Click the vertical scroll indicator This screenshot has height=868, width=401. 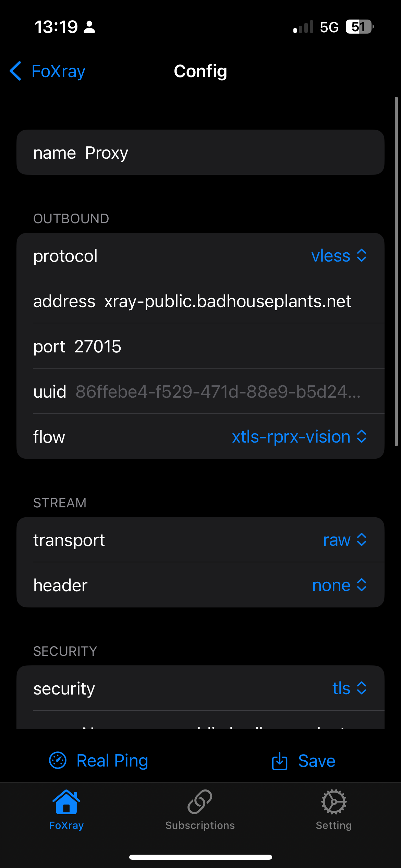(396, 271)
